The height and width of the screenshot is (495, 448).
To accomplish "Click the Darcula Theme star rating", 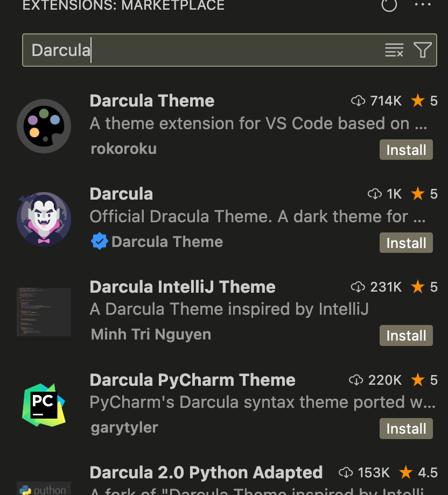I will (424, 101).
